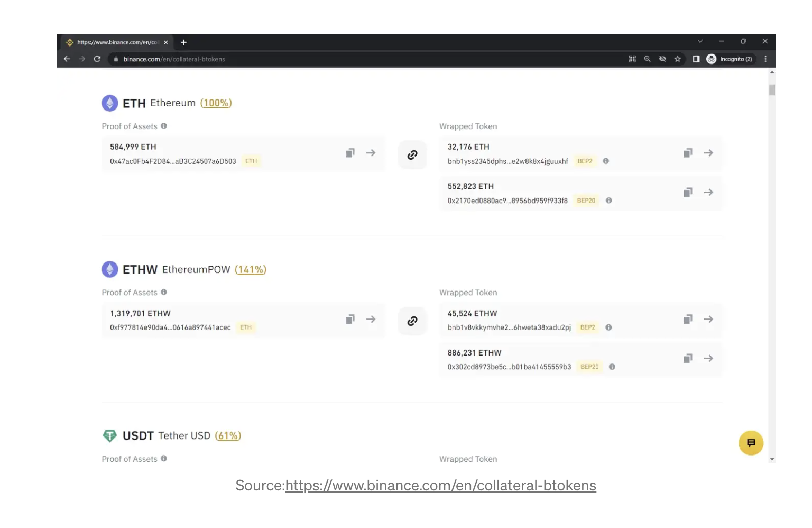Go back in browser history

click(x=67, y=59)
